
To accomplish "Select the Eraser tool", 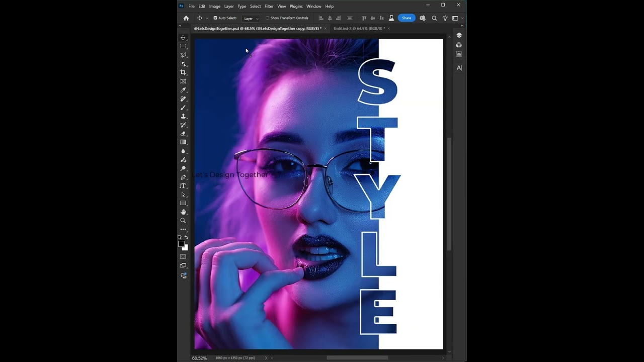I will (x=183, y=134).
